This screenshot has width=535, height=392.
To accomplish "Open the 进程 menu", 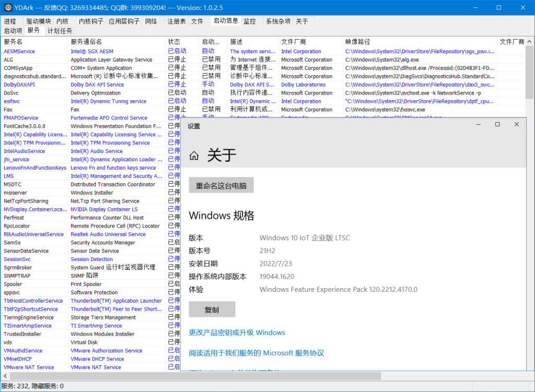I will click(x=11, y=21).
